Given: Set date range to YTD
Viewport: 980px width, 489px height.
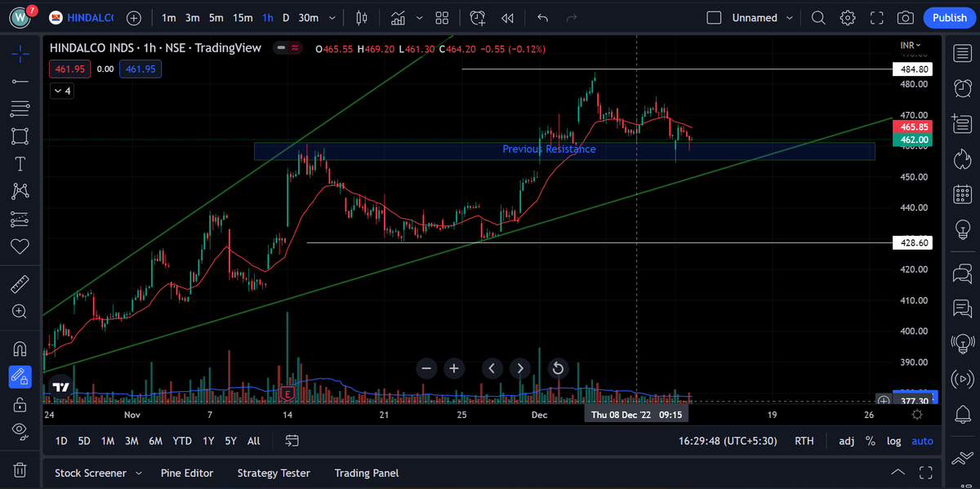Looking at the screenshot, I should 182,441.
